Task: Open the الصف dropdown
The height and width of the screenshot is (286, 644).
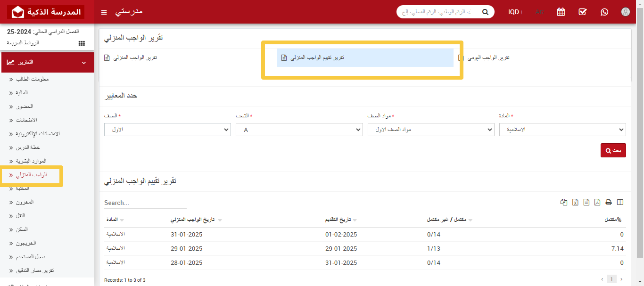Action: tap(167, 130)
